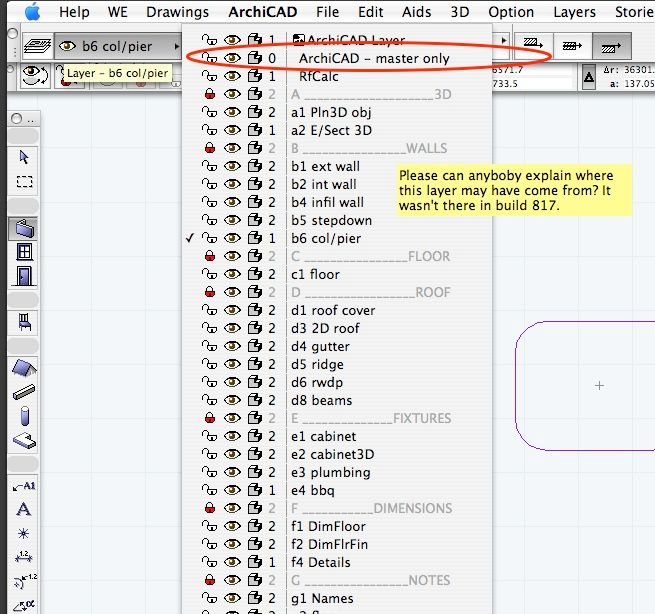The height and width of the screenshot is (614, 655).
Task: Unlock the D ROOF header layer
Action: (210, 292)
